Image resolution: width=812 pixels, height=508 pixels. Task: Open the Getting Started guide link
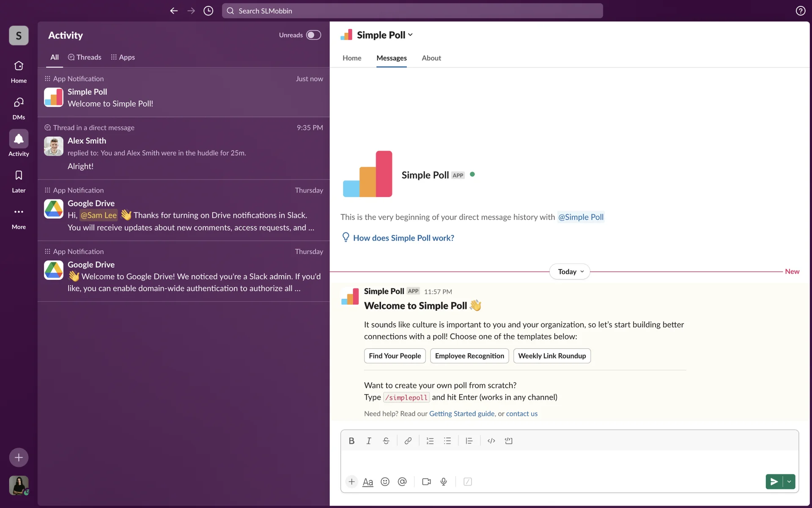tap(461, 414)
